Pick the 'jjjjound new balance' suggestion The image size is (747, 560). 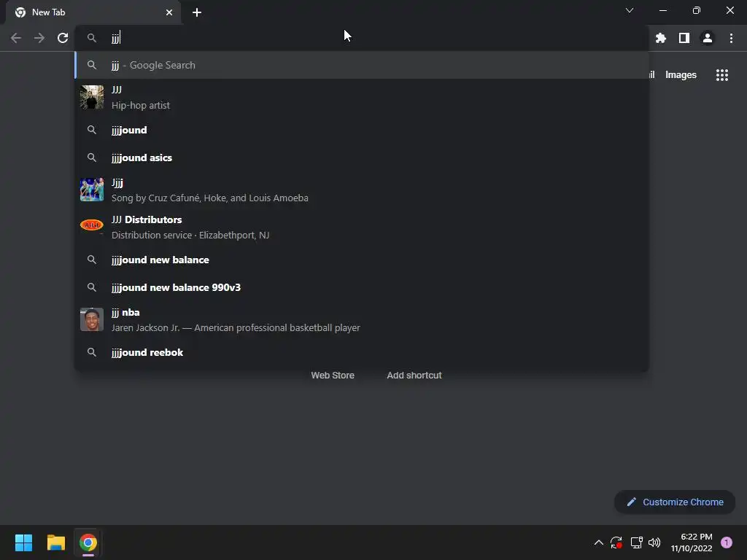[x=362, y=260]
